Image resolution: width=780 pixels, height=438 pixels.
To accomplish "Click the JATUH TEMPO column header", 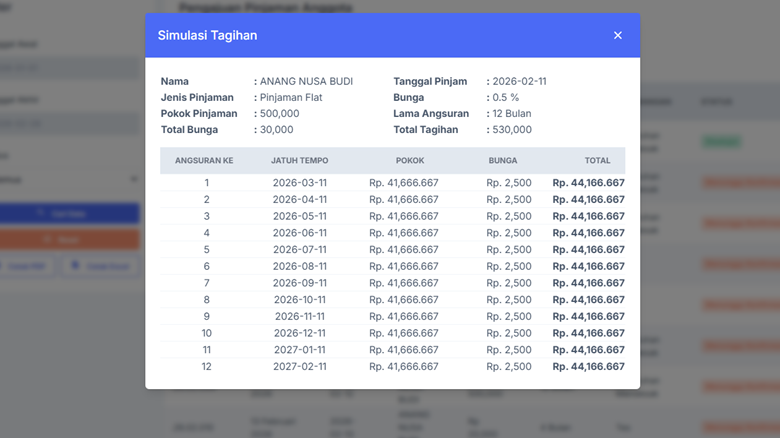I will point(299,160).
